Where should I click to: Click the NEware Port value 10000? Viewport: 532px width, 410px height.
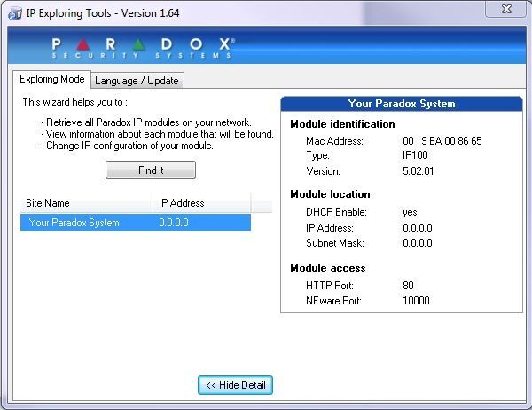415,301
